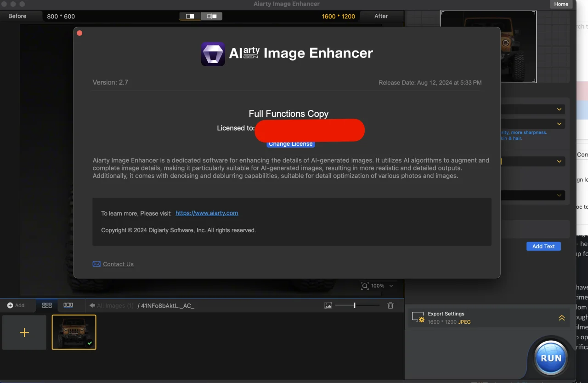The height and width of the screenshot is (383, 588).
Task: Close the About dialog with the red dot
Action: point(79,33)
